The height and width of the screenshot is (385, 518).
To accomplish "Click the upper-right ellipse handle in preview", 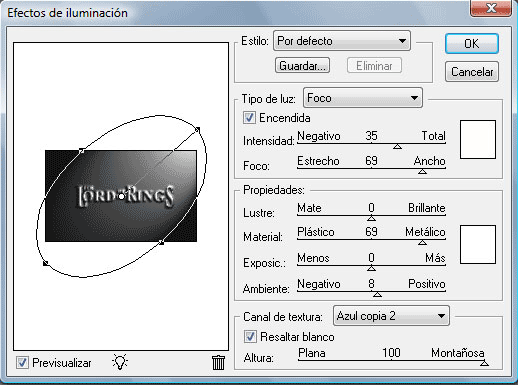I will pyautogui.click(x=198, y=129).
